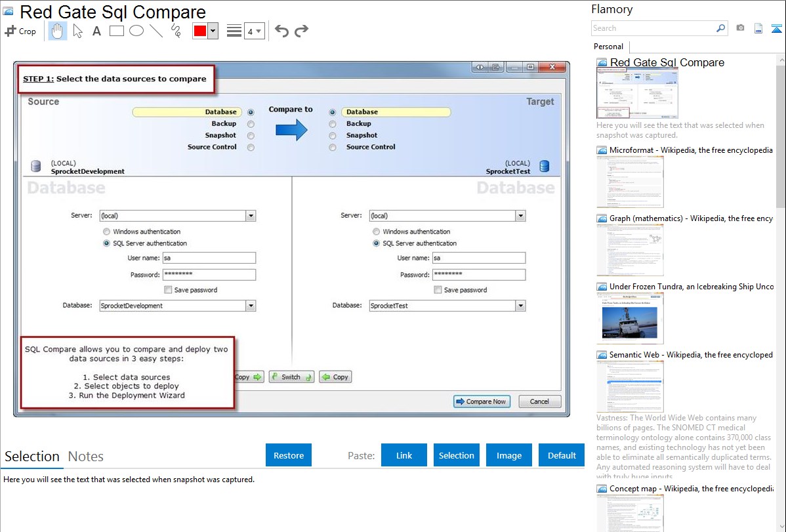
Task: Select the straight line tool
Action: click(156, 31)
